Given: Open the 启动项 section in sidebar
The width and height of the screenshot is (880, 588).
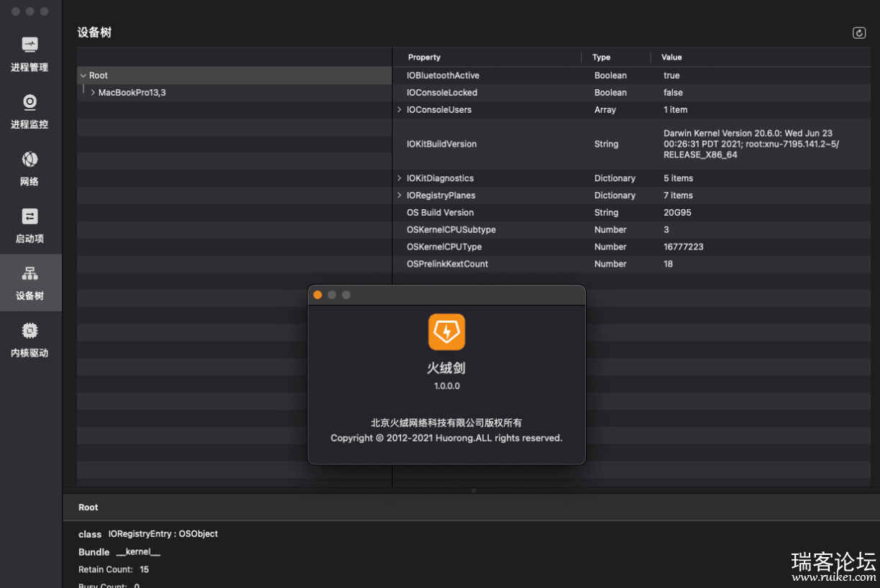Looking at the screenshot, I should click(29, 226).
